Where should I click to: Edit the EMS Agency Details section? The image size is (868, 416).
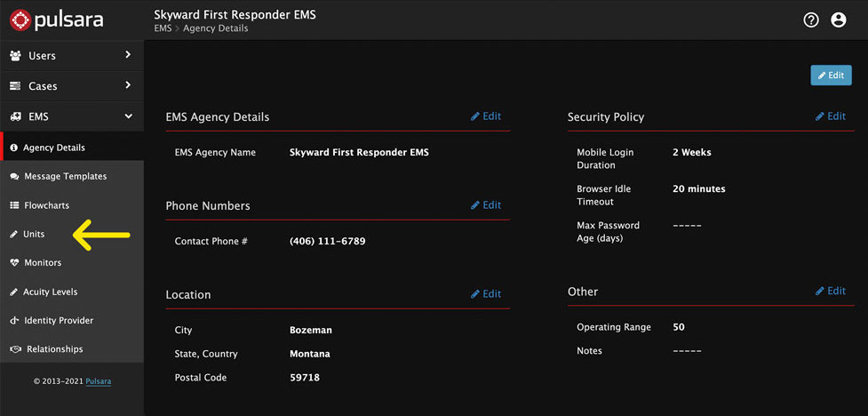coord(486,116)
